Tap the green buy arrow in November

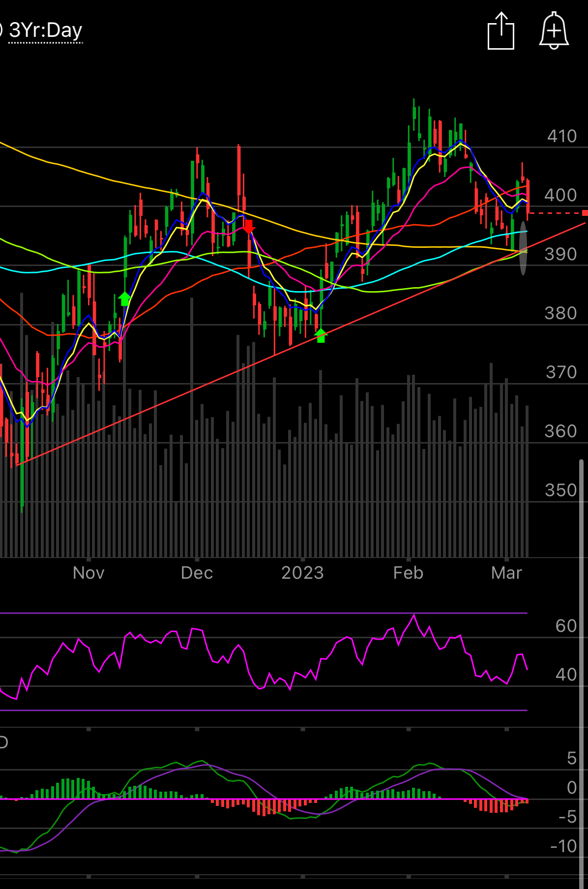(124, 298)
